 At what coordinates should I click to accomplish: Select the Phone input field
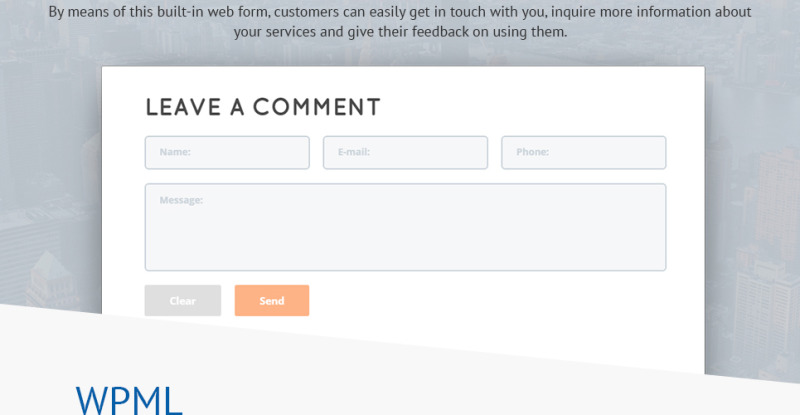click(584, 152)
